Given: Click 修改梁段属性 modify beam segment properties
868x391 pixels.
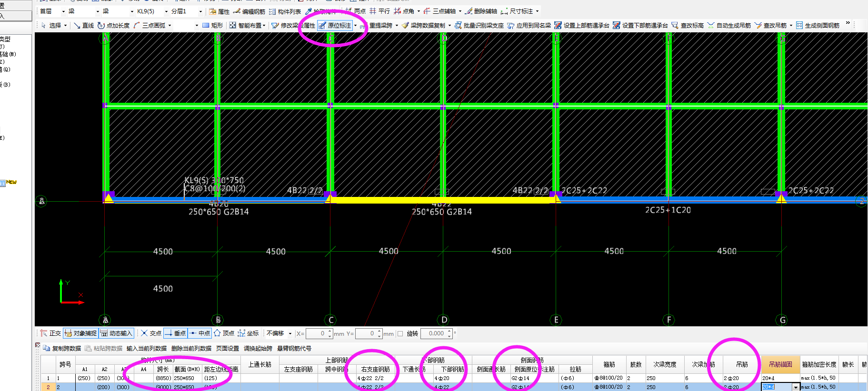Looking at the screenshot, I should click(x=293, y=25).
